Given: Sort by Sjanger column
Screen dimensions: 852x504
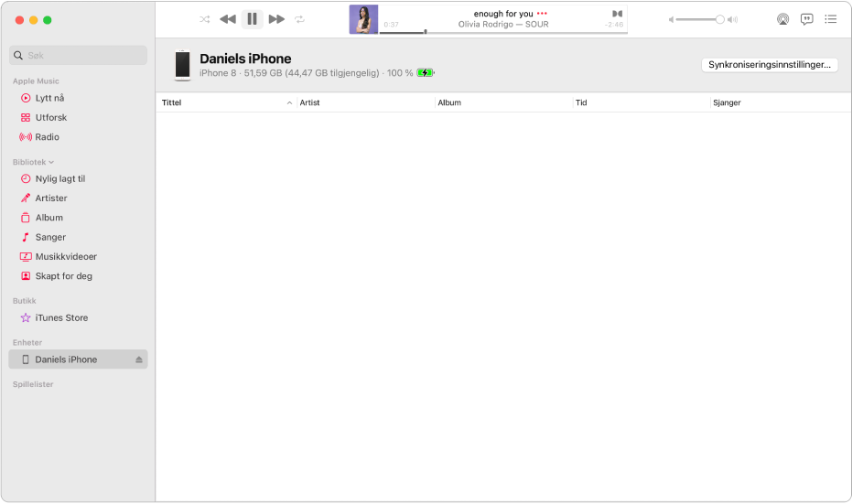Looking at the screenshot, I should [781, 102].
